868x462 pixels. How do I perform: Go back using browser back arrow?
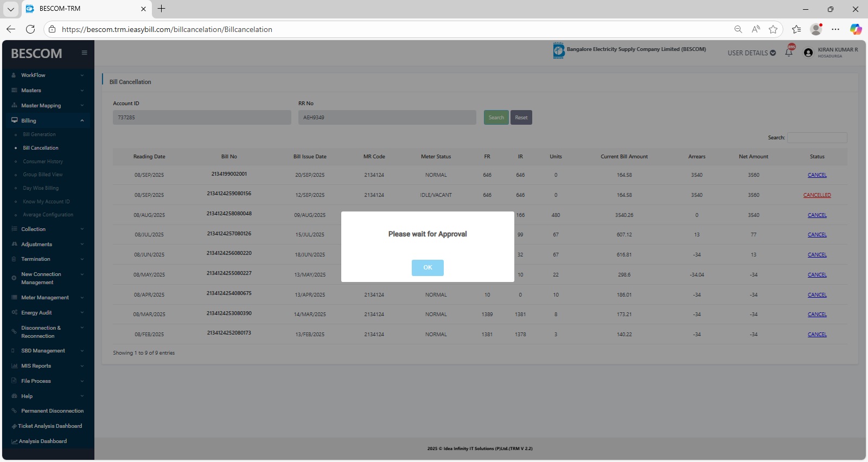pos(11,29)
